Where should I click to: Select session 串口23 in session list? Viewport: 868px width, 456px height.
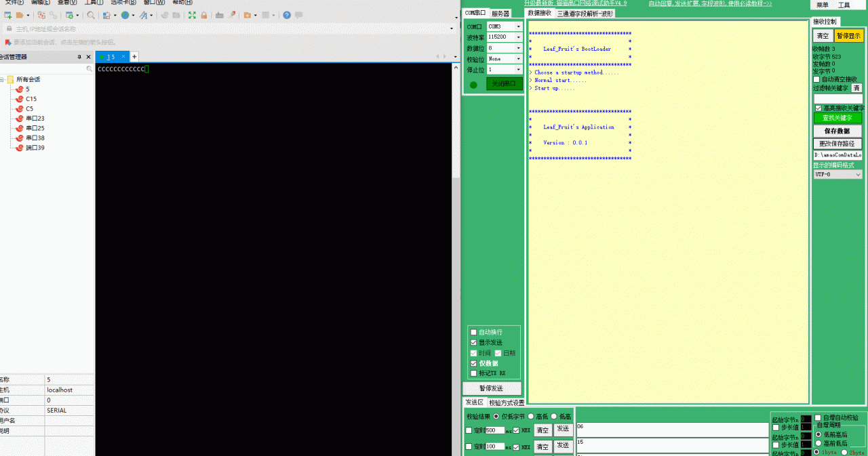point(35,119)
